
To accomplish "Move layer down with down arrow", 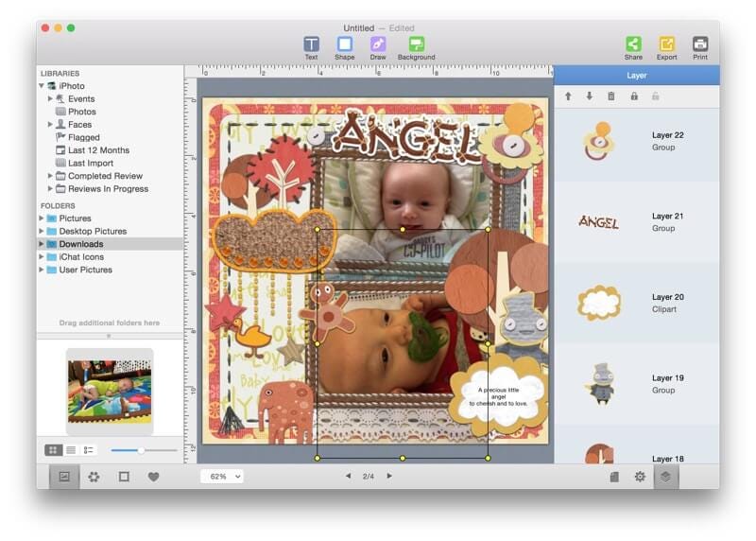I will [x=589, y=96].
